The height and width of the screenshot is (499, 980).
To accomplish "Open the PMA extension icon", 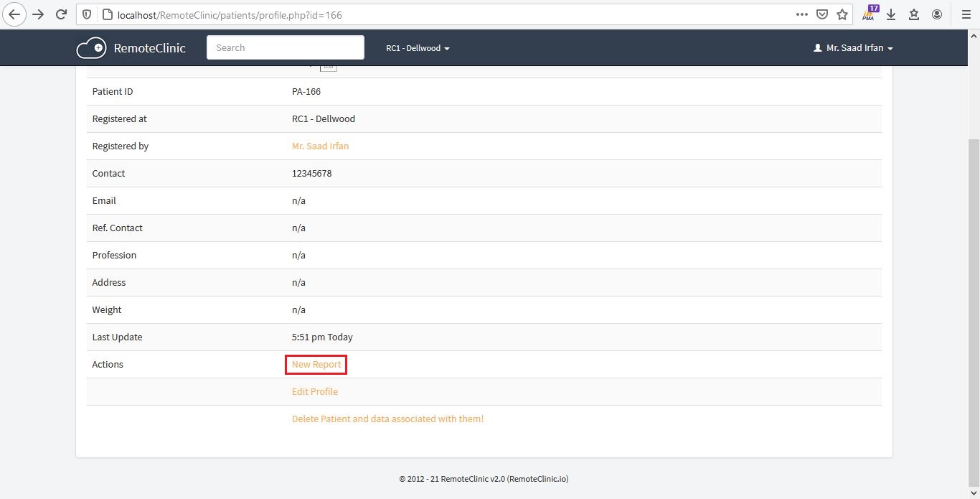I will [x=870, y=14].
